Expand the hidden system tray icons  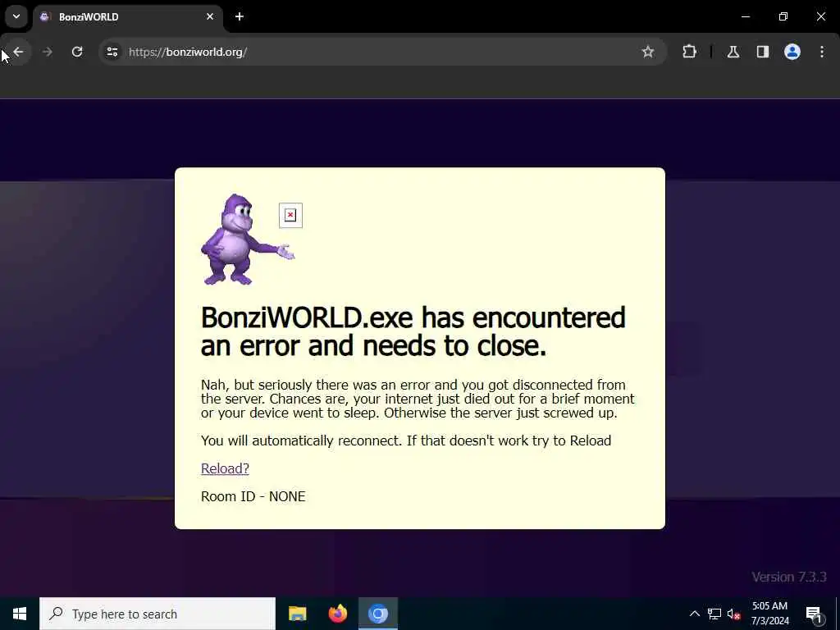pos(694,614)
